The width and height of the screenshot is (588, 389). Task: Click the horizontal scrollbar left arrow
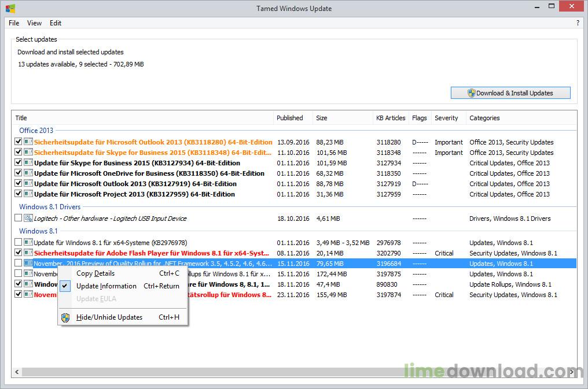tap(17, 372)
